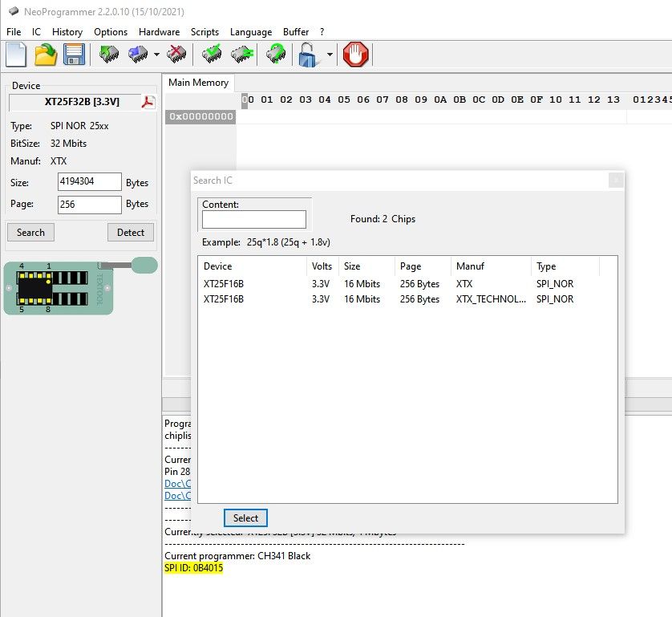
Task: Click the New file icon
Action: point(16,55)
